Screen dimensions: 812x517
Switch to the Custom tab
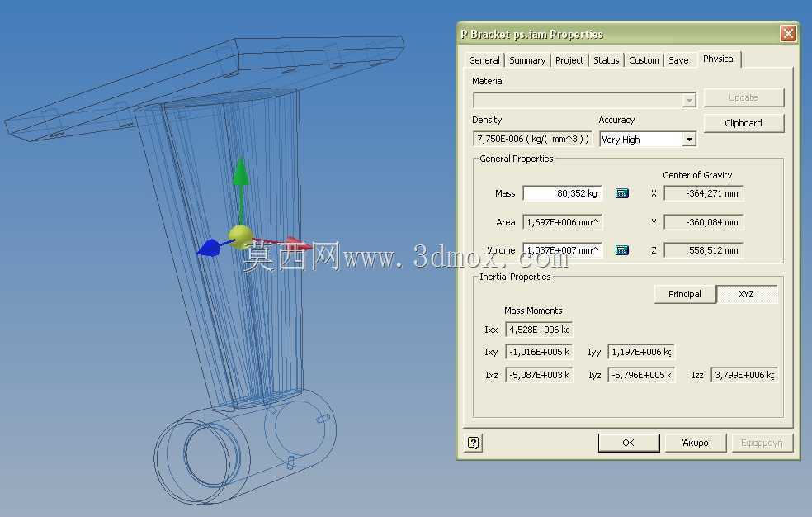(644, 60)
